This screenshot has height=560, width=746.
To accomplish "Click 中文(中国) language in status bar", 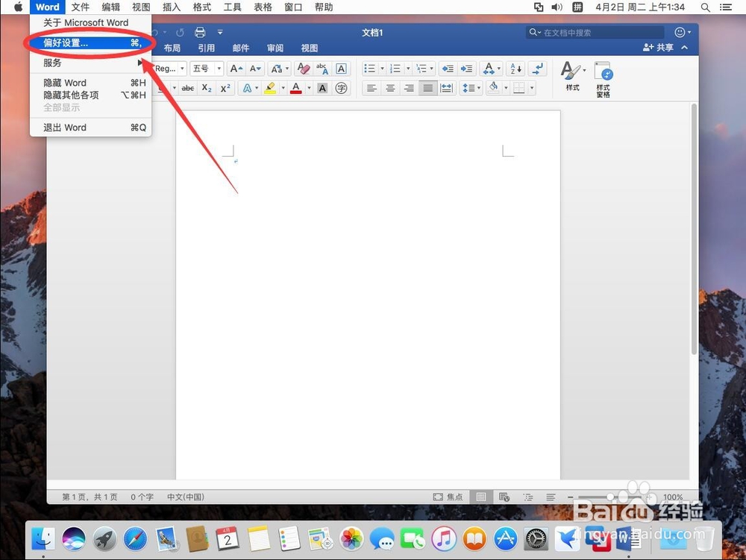I will [186, 497].
